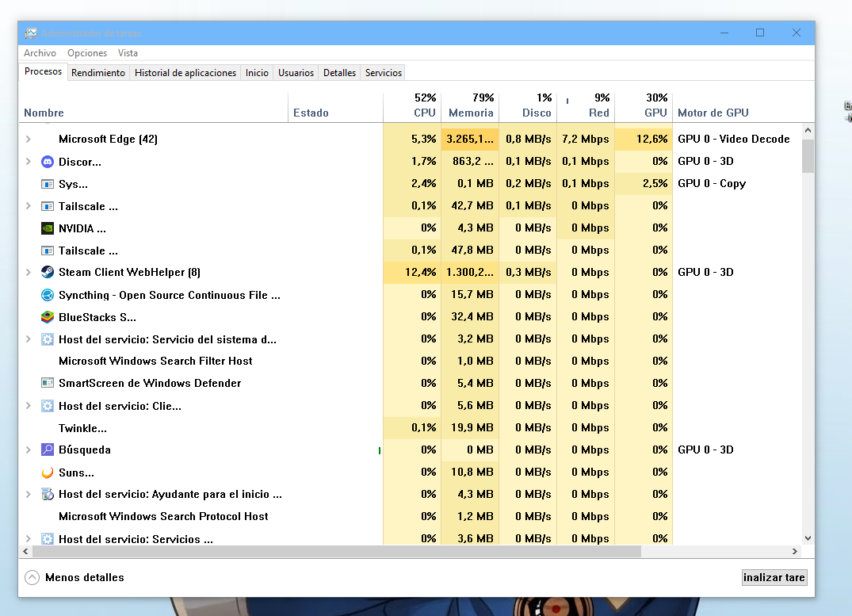This screenshot has width=852, height=616.
Task: Click the horizontal scrollbar right arrow
Action: click(795, 551)
